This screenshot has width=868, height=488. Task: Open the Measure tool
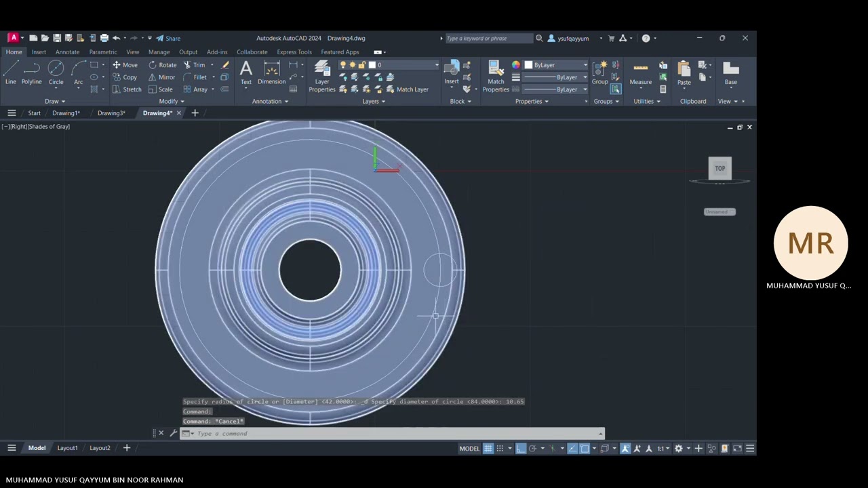641,73
